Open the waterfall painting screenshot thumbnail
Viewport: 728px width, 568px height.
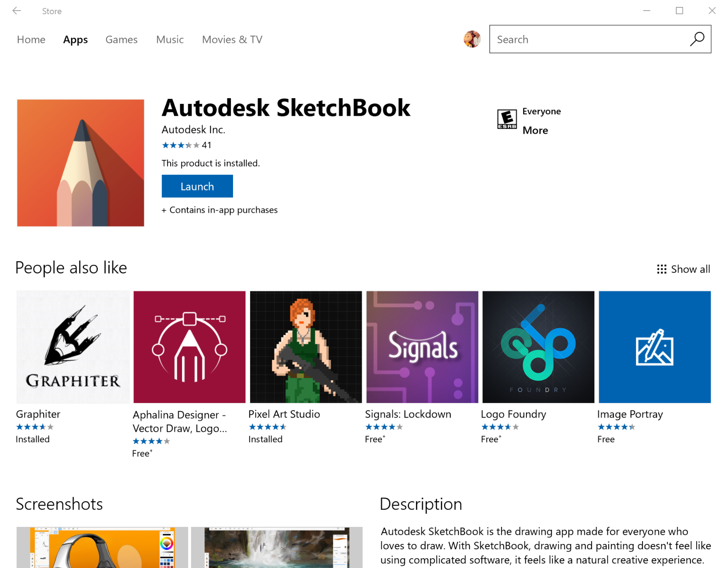(x=277, y=547)
